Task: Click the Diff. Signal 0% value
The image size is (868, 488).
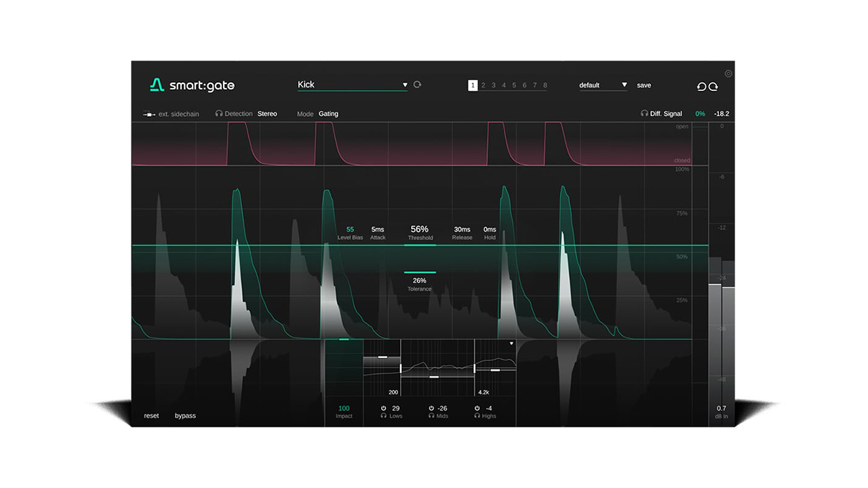Action: tap(701, 114)
